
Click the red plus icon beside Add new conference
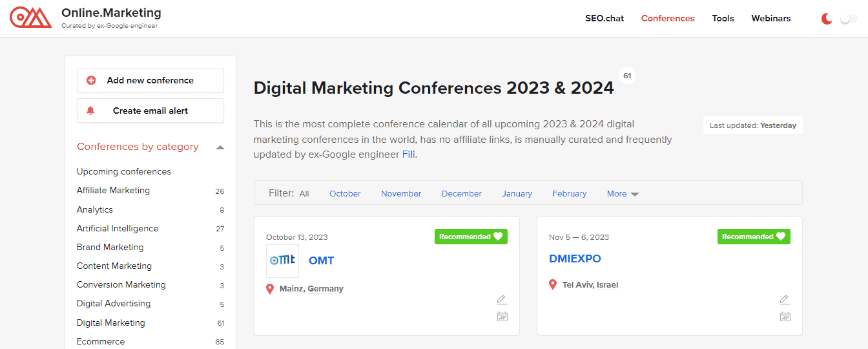[91, 80]
